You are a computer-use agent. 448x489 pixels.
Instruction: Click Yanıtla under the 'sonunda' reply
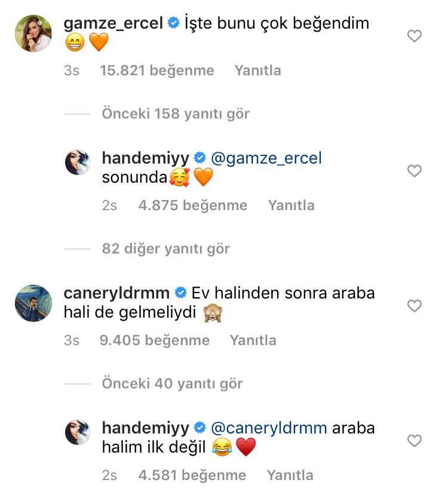point(291,205)
